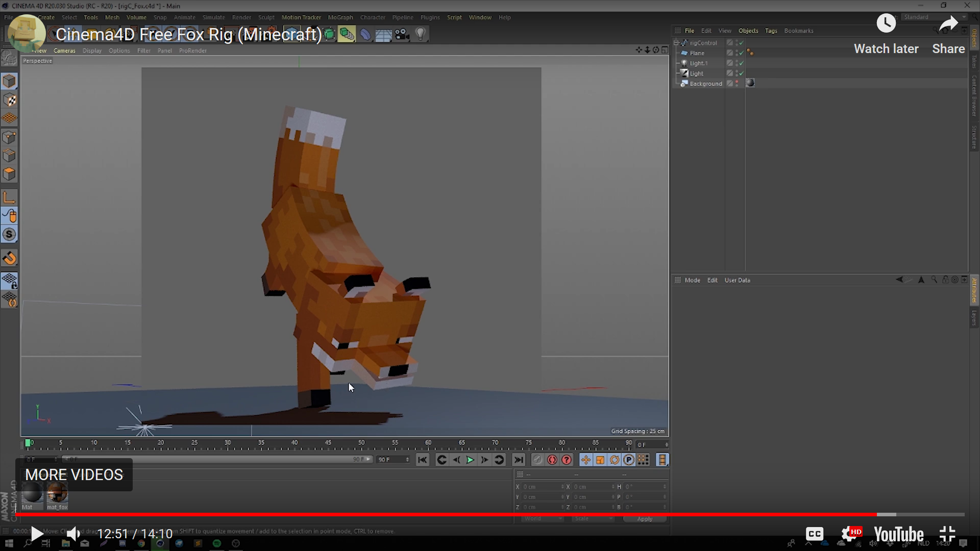Toggle Enable Axis L-shaped icon
Viewport: 980px width, 551px height.
point(9,197)
